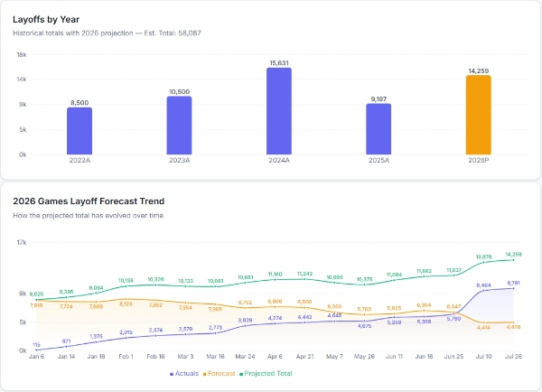The image size is (542, 392).
Task: Select the Jan 6 actuals point 115
Action: coord(36,350)
